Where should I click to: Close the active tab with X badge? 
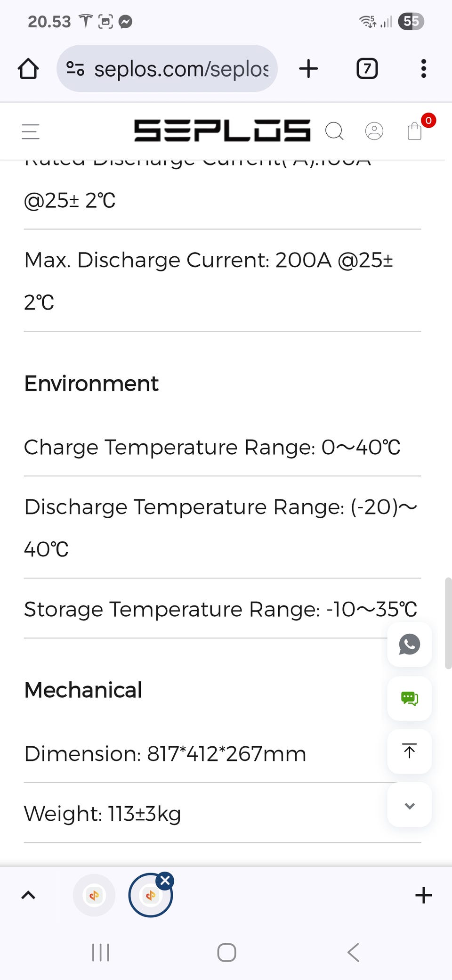click(165, 880)
